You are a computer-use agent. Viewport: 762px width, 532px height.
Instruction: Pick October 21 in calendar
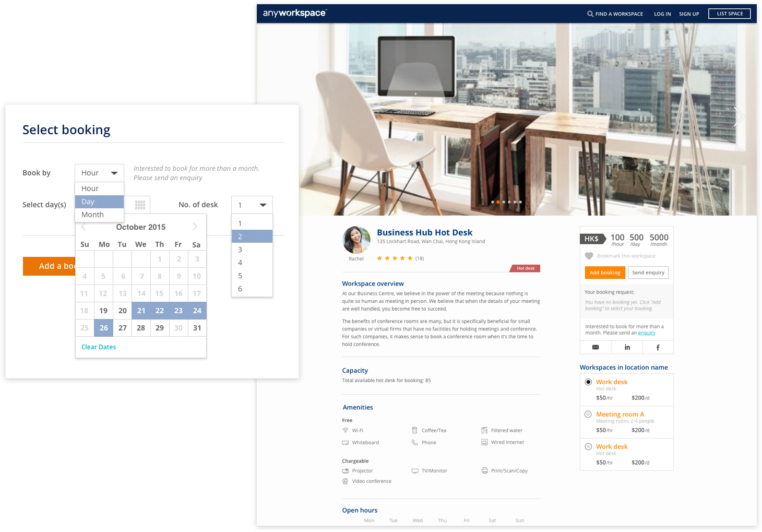click(x=141, y=311)
